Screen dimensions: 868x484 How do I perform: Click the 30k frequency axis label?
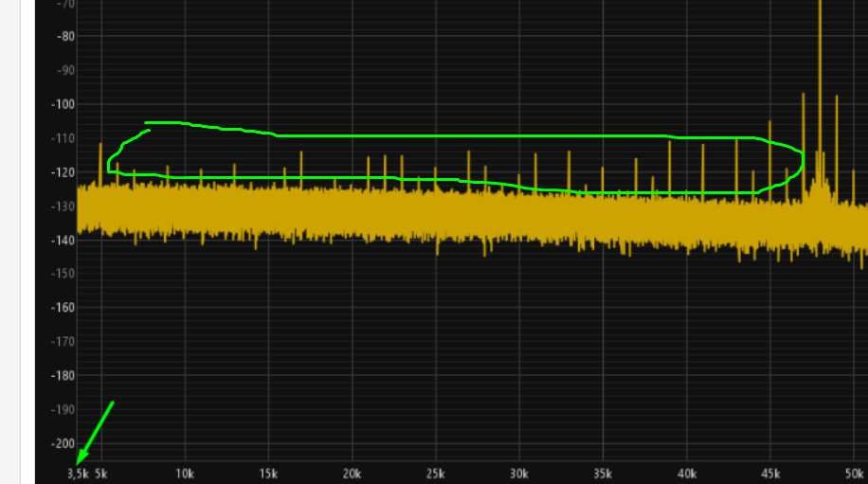point(519,474)
